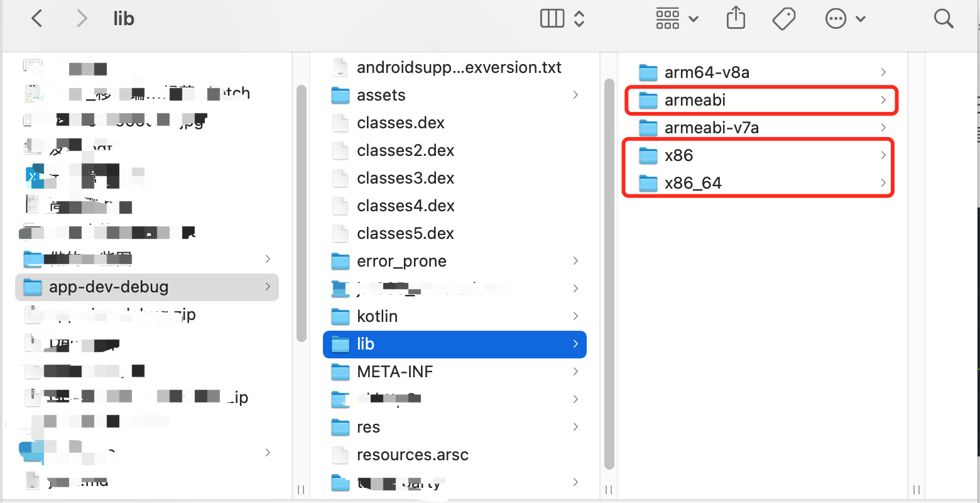Click the forward navigation arrow
Viewport: 980px width, 503px height.
tap(82, 18)
